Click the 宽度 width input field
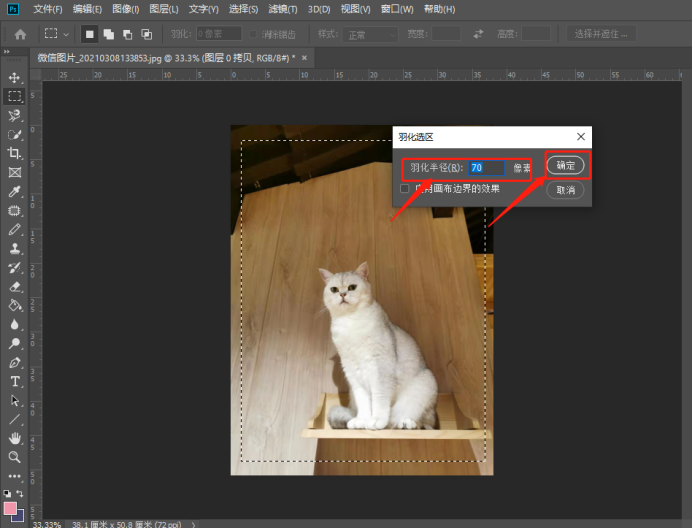 click(446, 34)
